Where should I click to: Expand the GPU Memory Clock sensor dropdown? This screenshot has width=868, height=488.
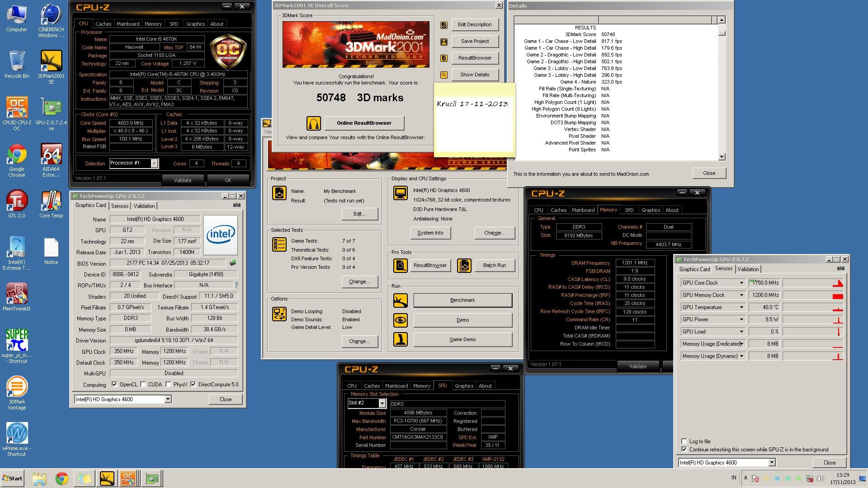click(741, 295)
